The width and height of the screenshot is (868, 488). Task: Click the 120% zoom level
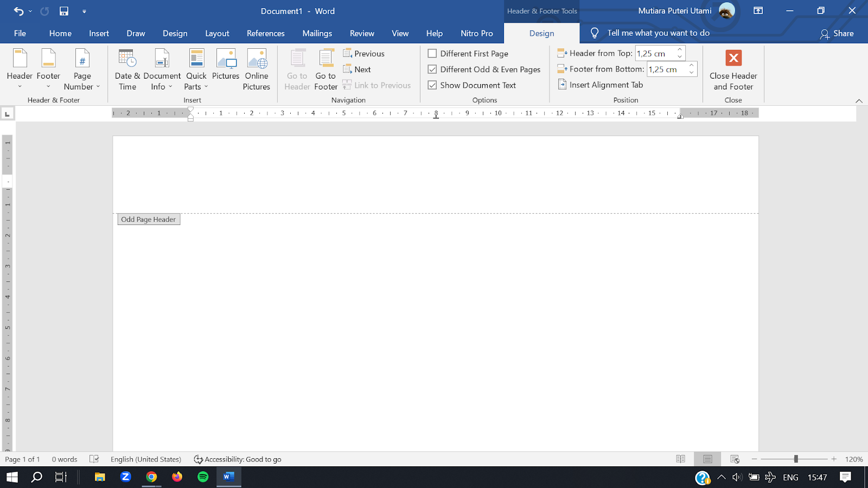pos(854,459)
